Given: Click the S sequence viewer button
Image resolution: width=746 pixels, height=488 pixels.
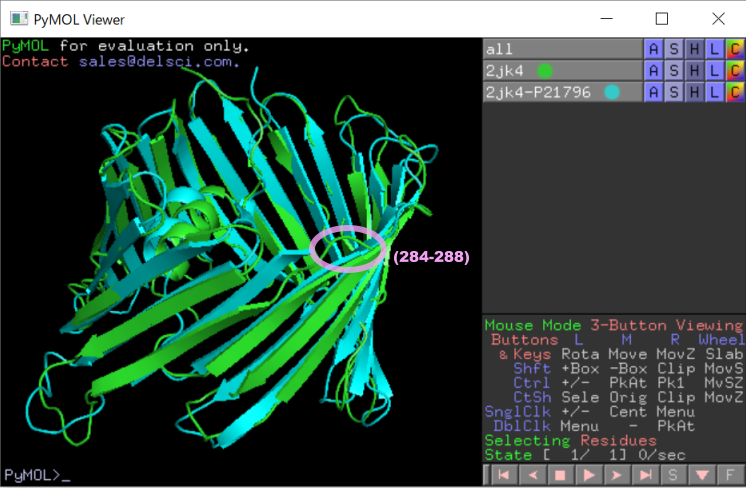Looking at the screenshot, I should pos(673,475).
